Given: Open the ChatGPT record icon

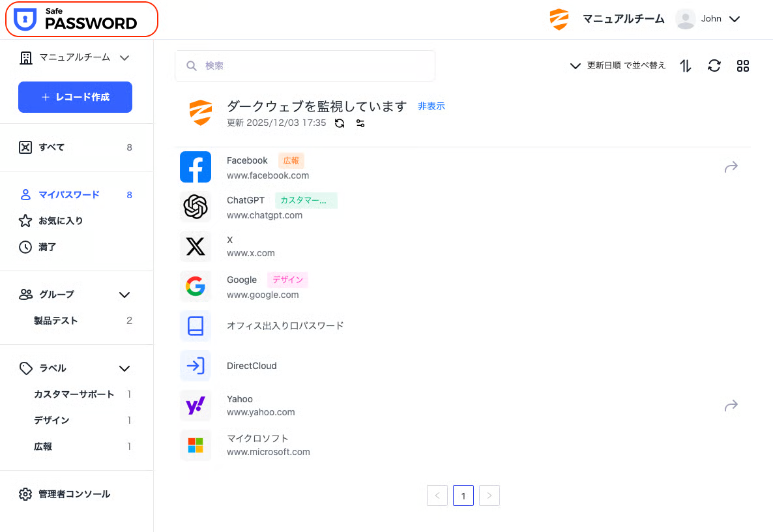Looking at the screenshot, I should (x=196, y=207).
